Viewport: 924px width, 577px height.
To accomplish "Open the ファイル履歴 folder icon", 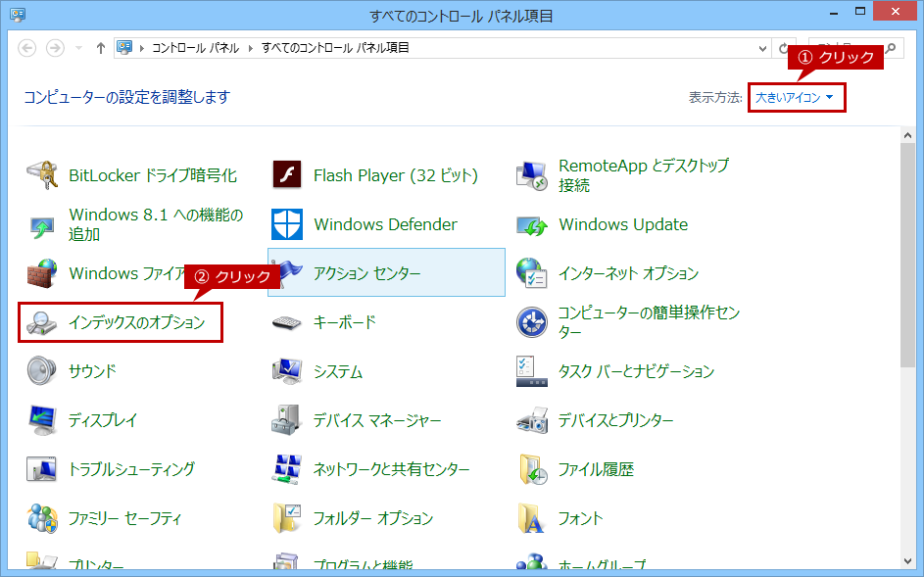I will pyautogui.click(x=533, y=469).
